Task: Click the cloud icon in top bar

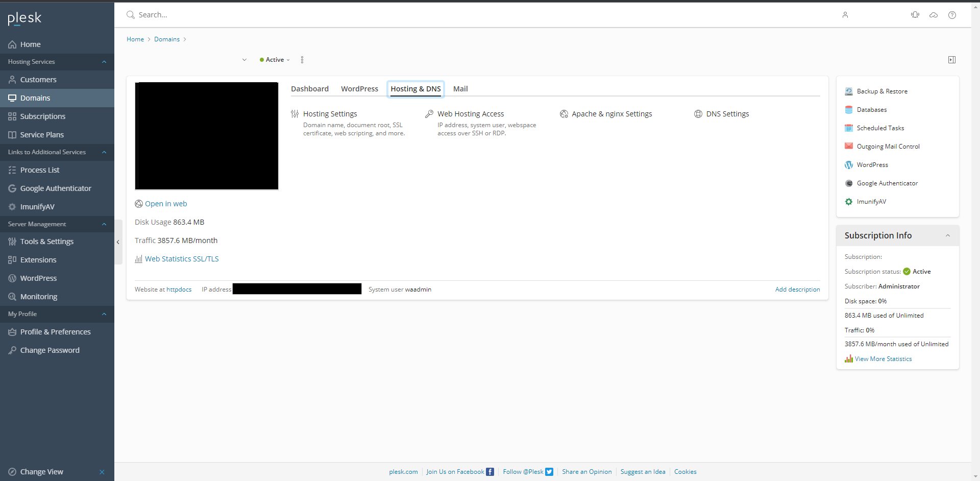Action: click(934, 15)
